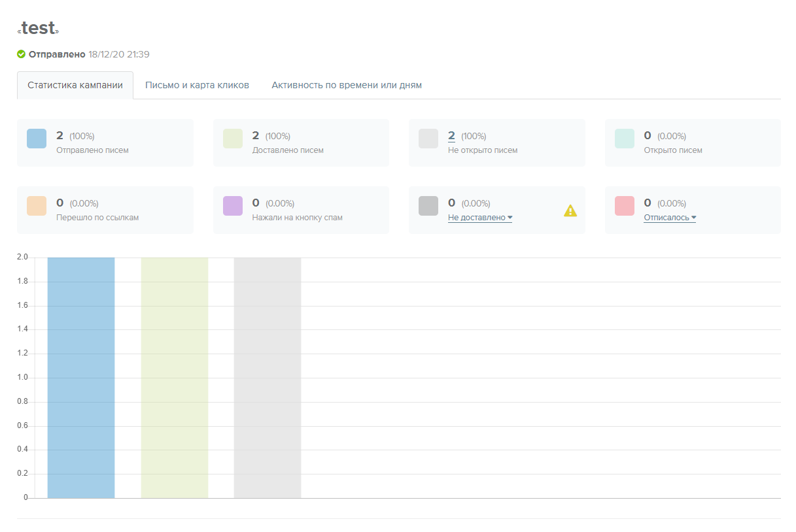Click the light gray Не открыто писем swatch
This screenshot has width=796, height=532.
click(428, 139)
